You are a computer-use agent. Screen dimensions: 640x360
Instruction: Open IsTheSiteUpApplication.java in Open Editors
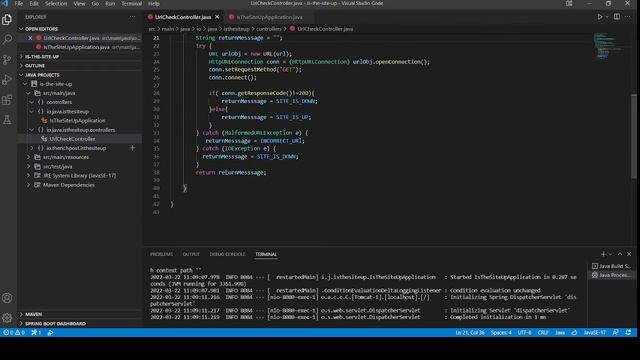click(80, 47)
